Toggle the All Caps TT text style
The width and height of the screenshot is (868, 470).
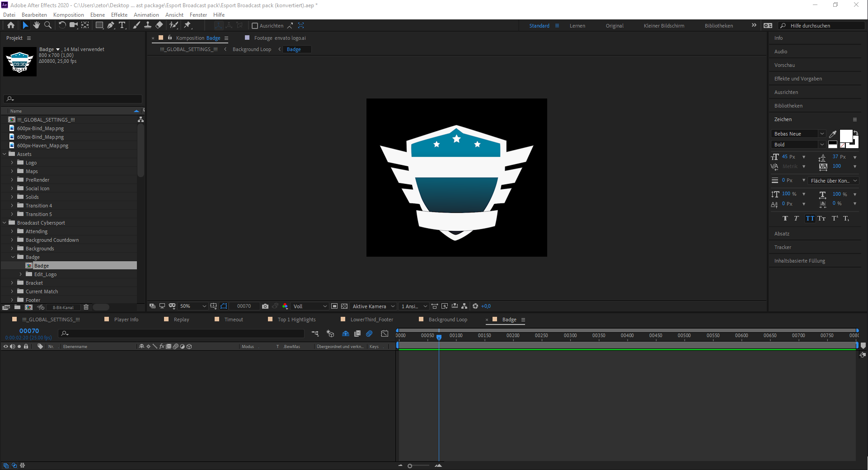pyautogui.click(x=810, y=218)
